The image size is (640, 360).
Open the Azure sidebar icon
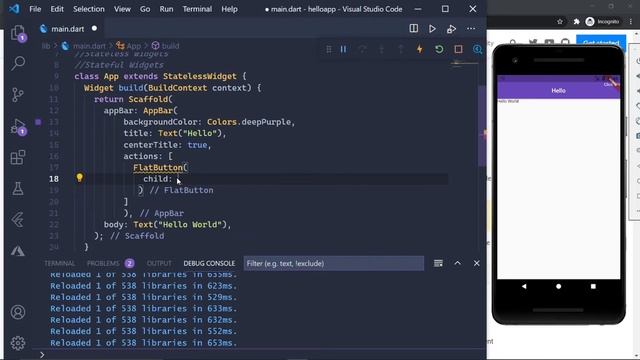[x=18, y=251]
